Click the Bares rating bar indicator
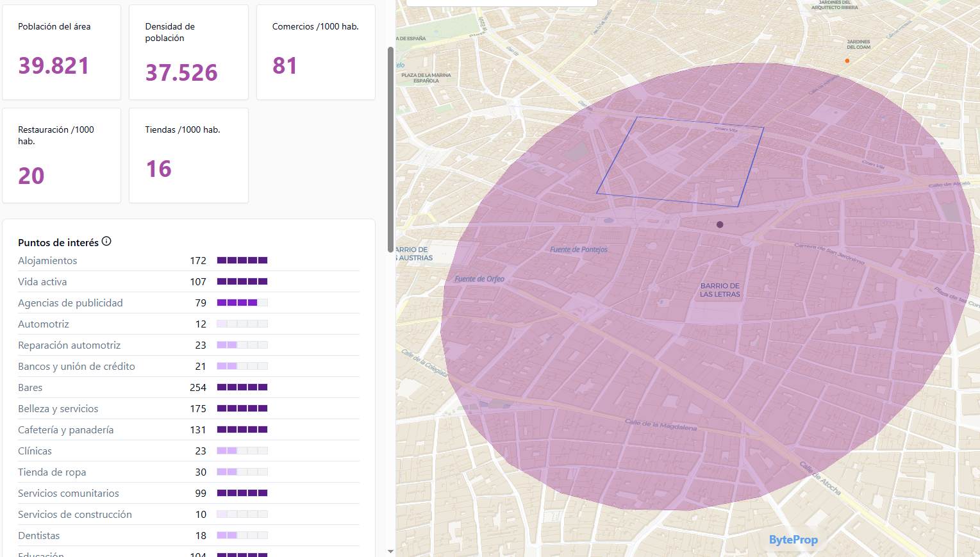 (242, 387)
